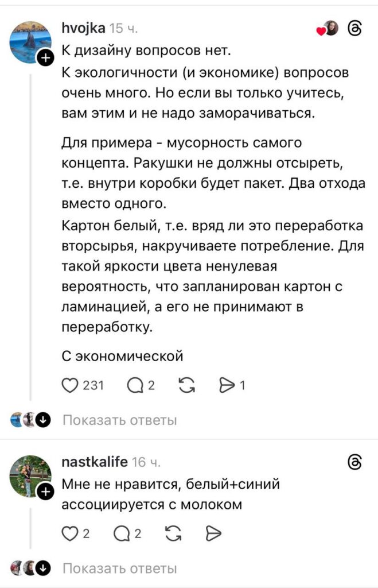Like the nastkalife comment
The width and height of the screenshot is (378, 588).
70,534
